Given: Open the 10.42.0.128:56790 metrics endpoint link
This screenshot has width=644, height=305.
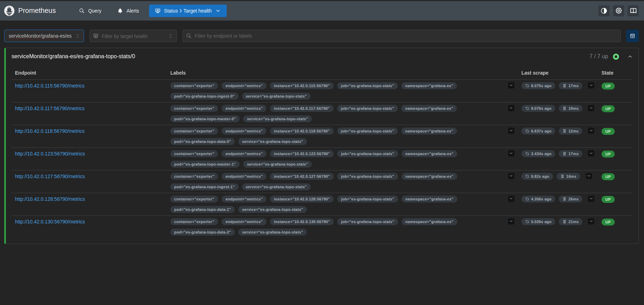Looking at the screenshot, I should coord(50,199).
